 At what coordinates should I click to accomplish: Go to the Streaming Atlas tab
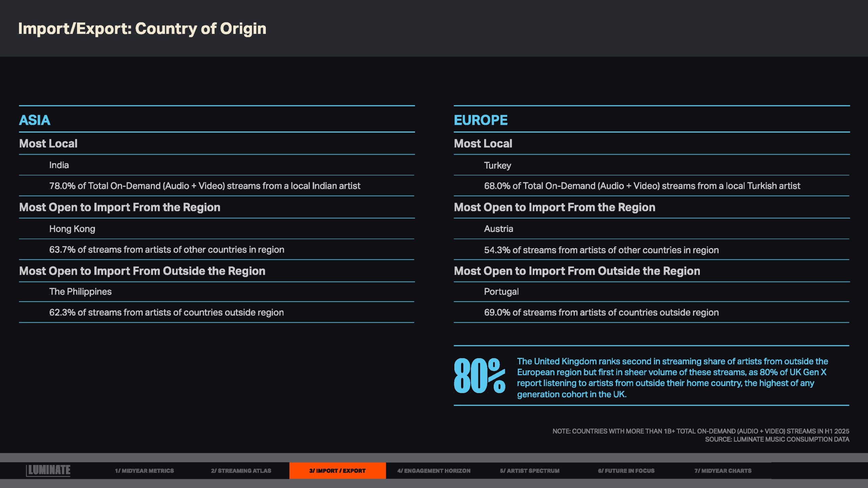[241, 471]
